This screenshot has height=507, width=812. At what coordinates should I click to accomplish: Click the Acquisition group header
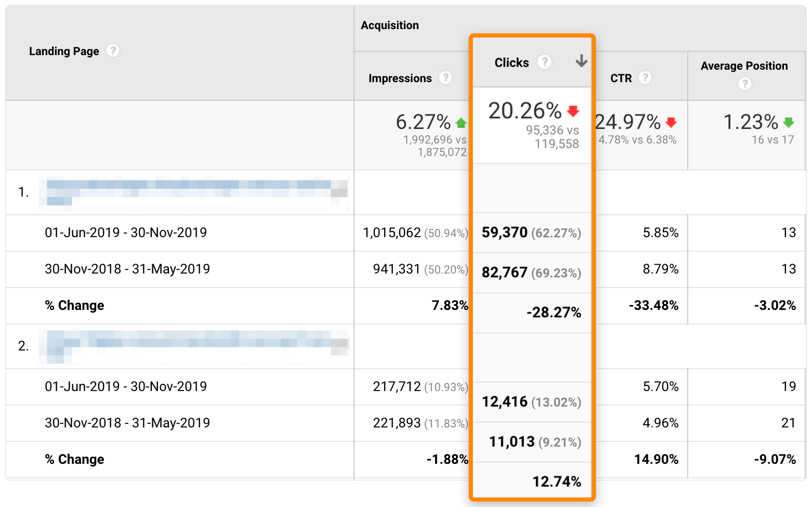[x=389, y=25]
